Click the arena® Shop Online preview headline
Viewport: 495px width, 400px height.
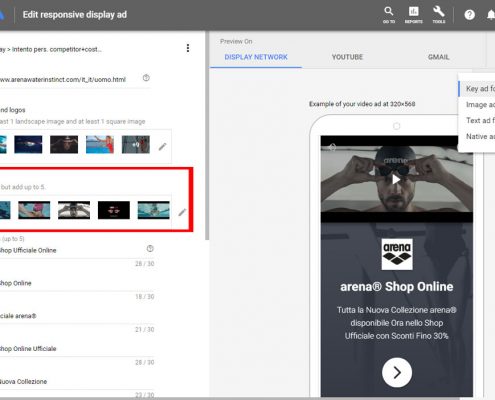pyautogui.click(x=397, y=287)
